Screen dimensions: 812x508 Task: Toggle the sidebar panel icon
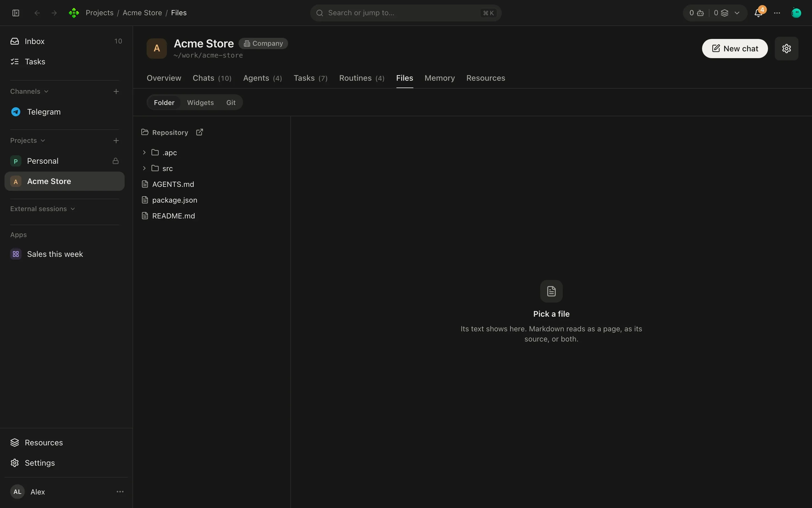click(x=16, y=13)
